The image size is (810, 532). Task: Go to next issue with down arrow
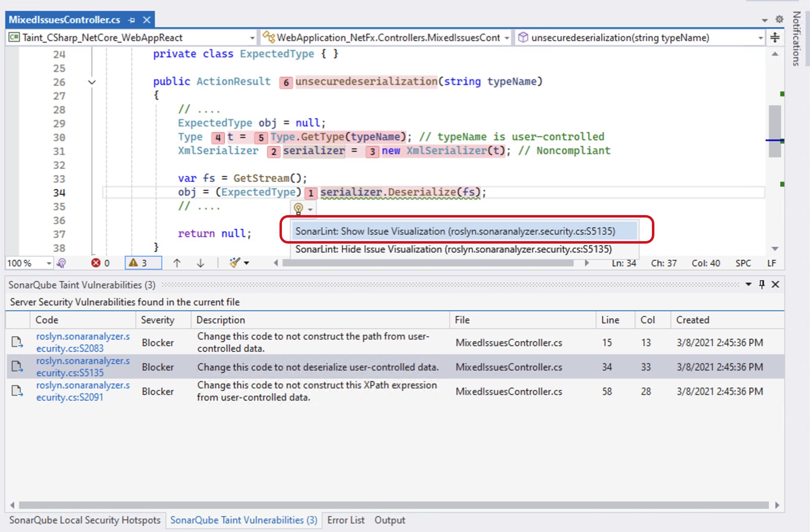pos(200,263)
